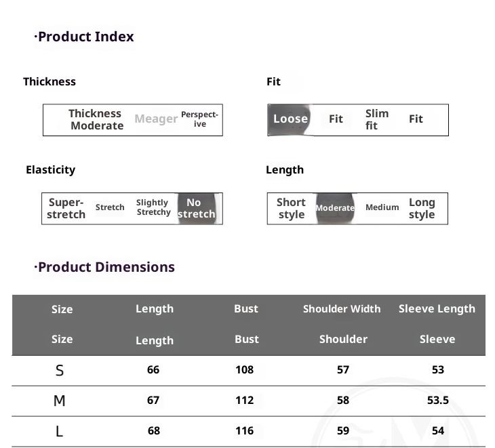Choose the Medium length option
The image size is (495, 448).
click(382, 207)
